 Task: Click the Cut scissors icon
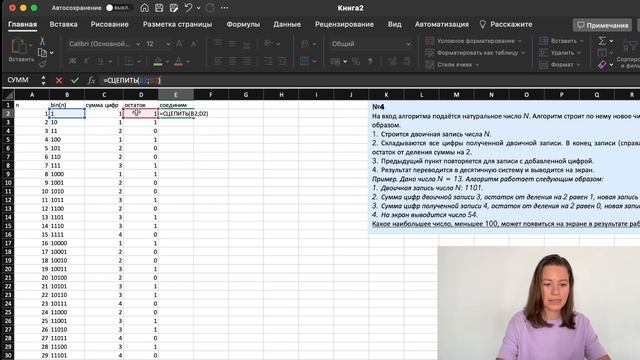[42, 41]
